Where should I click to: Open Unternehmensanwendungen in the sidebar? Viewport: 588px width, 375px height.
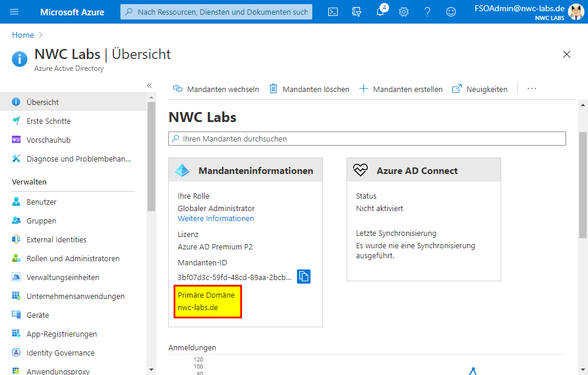click(x=75, y=296)
